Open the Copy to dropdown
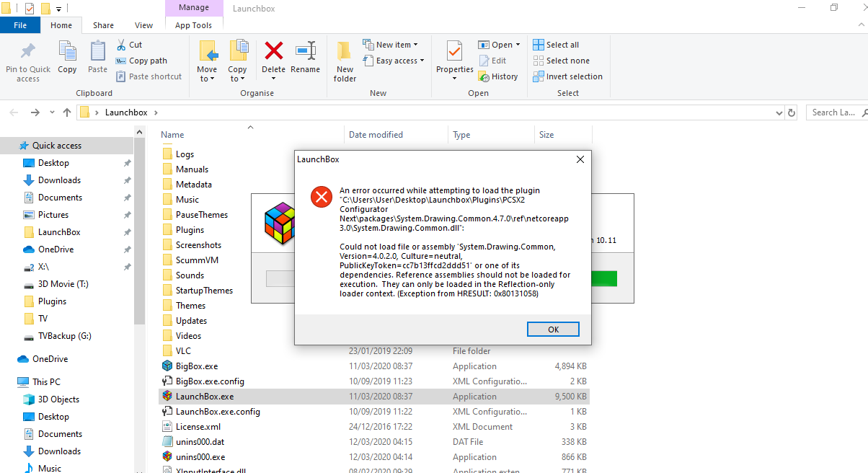The height and width of the screenshot is (473, 868). (237, 61)
